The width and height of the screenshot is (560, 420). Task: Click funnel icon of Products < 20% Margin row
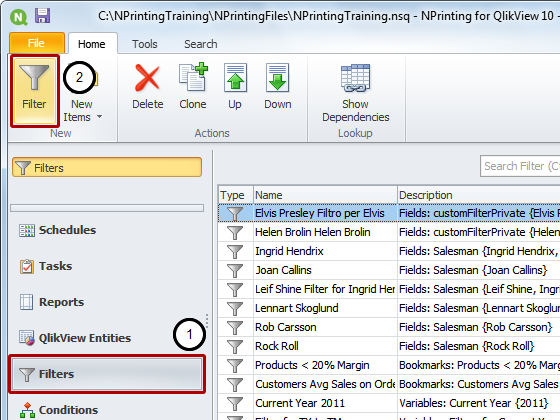coord(235,365)
